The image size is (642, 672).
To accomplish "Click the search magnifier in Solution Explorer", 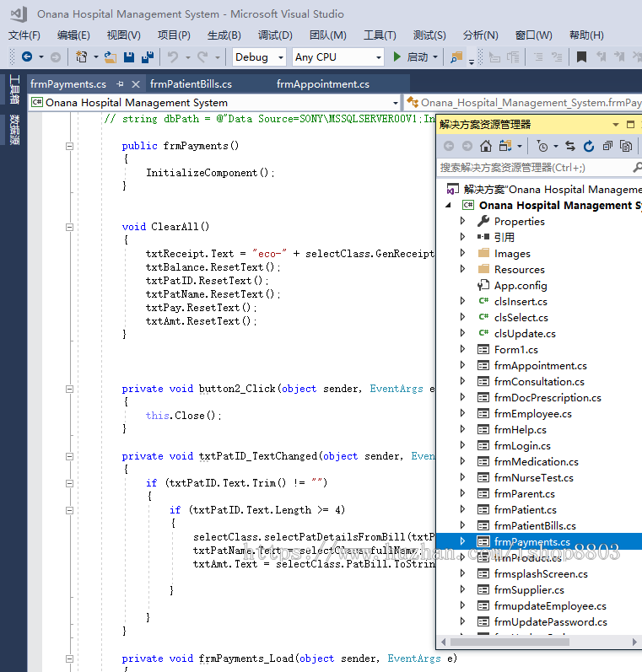I will tap(637, 168).
